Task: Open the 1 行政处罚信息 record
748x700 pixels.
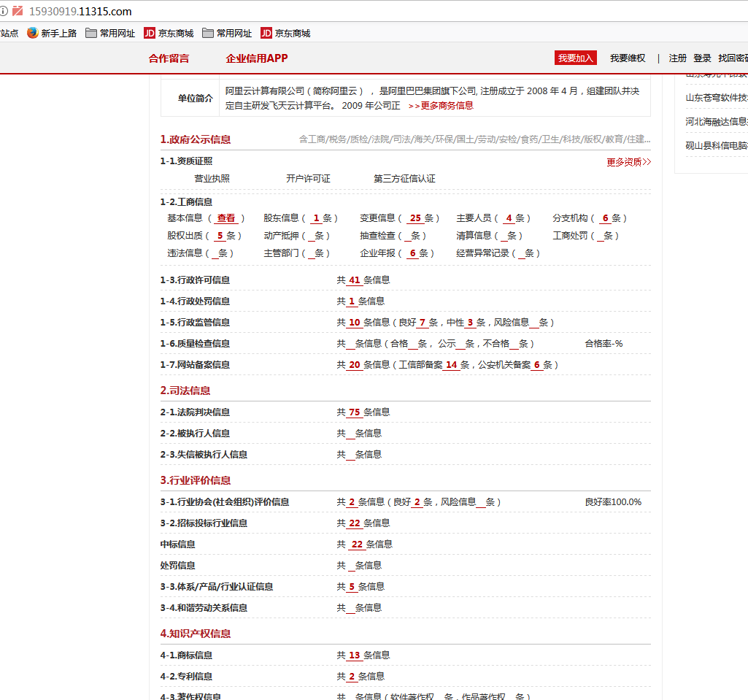Action: 352,301
